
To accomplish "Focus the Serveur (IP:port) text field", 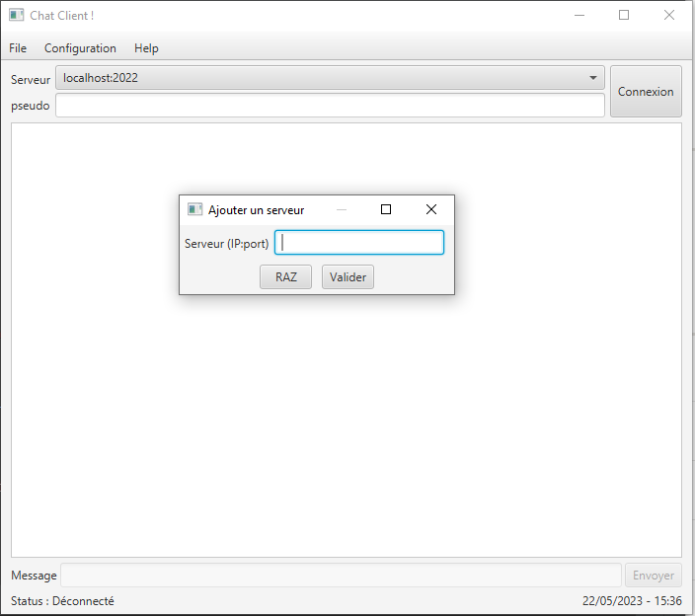I will (359, 243).
